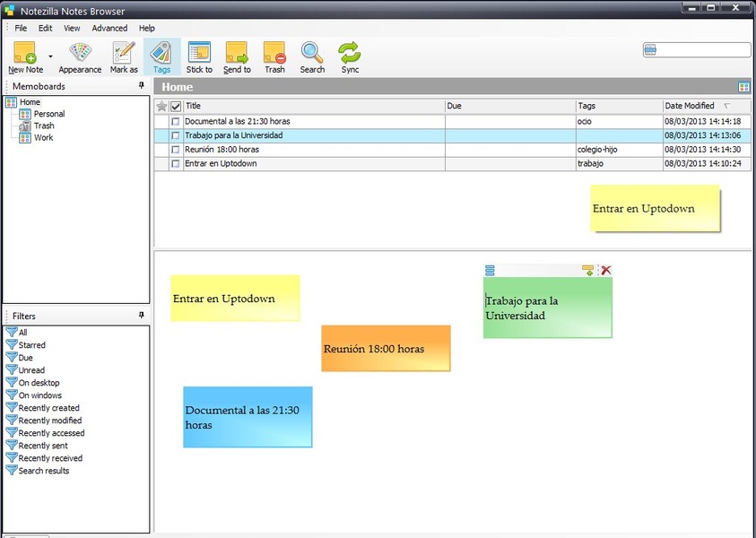Open the Appearance palette tool
The width and height of the screenshot is (756, 538).
80,52
